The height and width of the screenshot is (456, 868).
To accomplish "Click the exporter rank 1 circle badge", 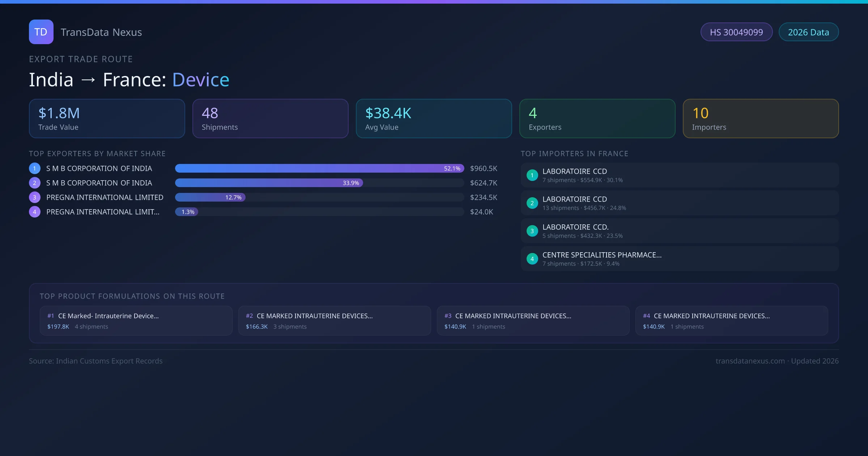I will click(x=34, y=168).
